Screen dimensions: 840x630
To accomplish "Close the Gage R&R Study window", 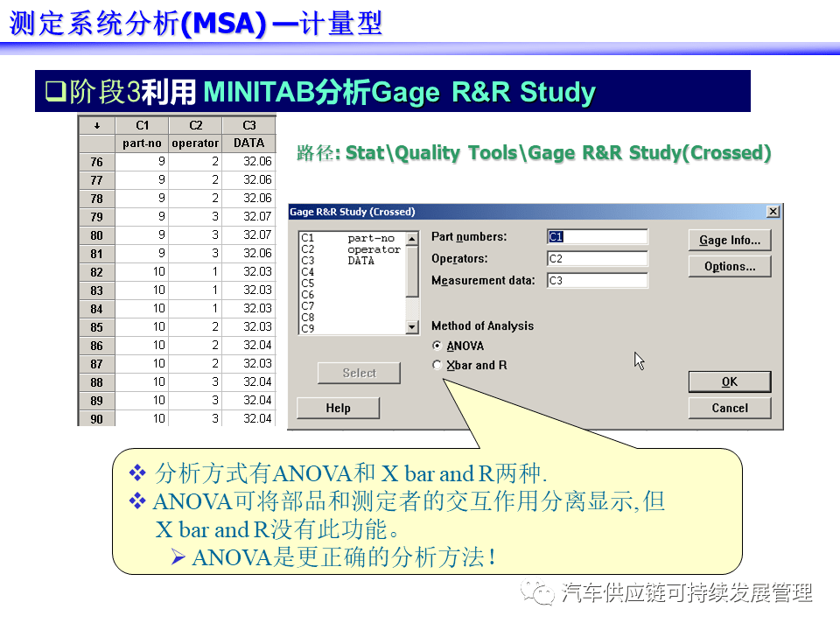I will click(772, 211).
